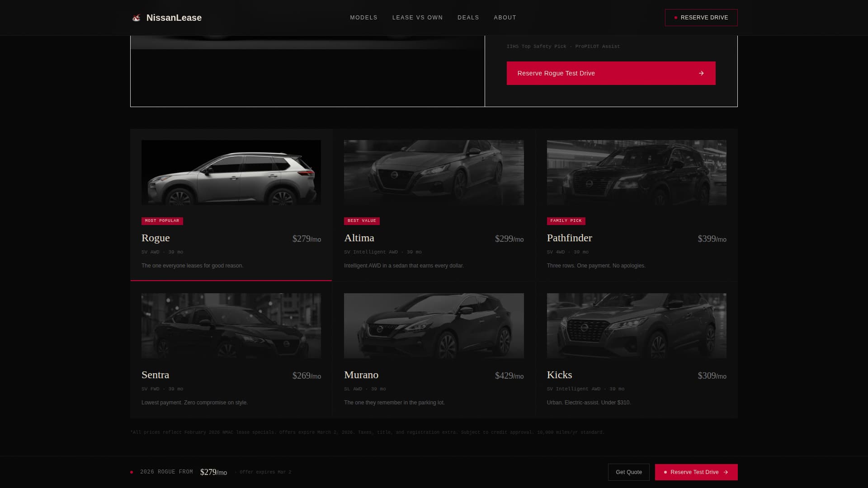Click the arrow icon on the bottom Reserve Test Drive button
Screen dimensions: 868x488
(x=726, y=472)
